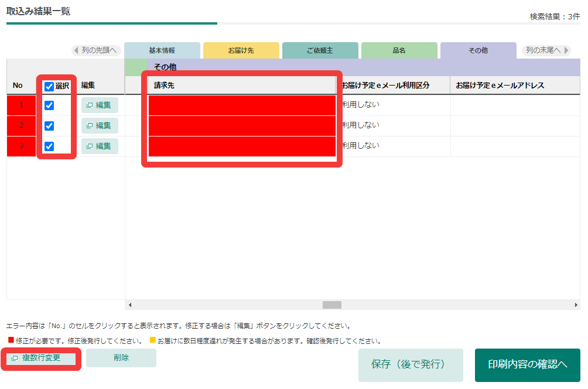Switch to the ご依頼主 tab
The width and height of the screenshot is (588, 389).
click(320, 50)
